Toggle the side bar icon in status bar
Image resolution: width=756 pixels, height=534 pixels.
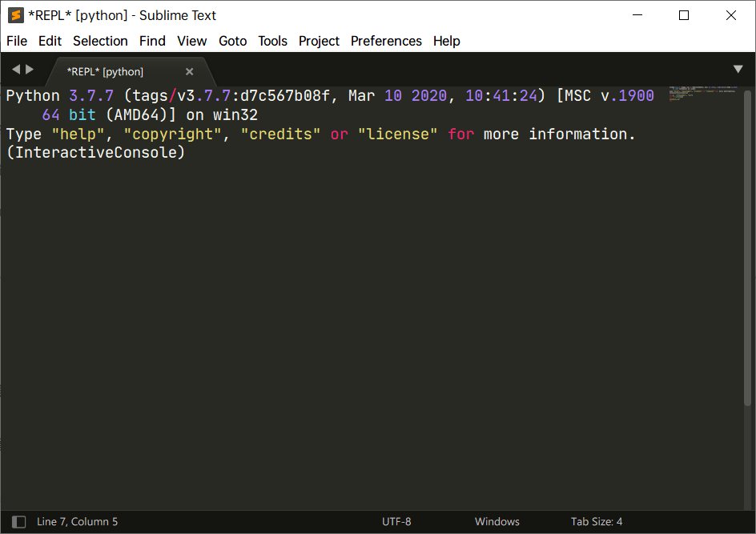(19, 521)
